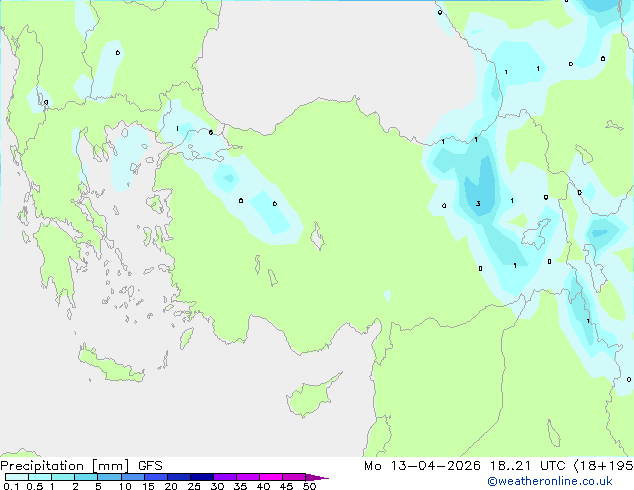Viewport: 634px width, 490px height.
Task: Click the island of Crete on the map
Action: 111,365
